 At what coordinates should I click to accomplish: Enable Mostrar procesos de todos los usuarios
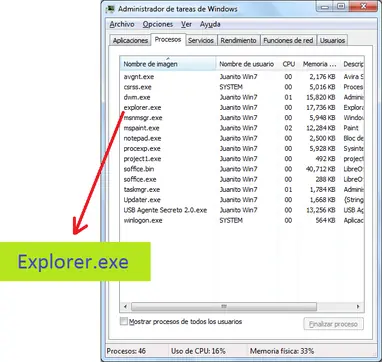[124, 321]
